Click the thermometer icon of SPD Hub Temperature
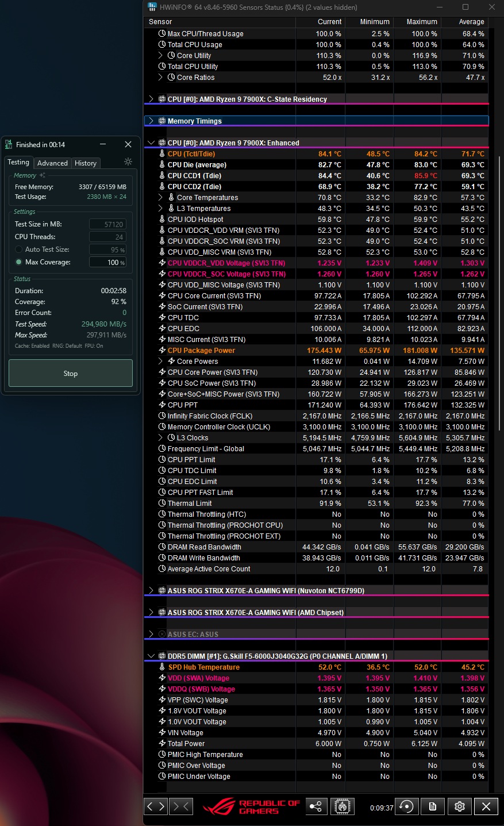This screenshot has width=504, height=826. [x=162, y=667]
